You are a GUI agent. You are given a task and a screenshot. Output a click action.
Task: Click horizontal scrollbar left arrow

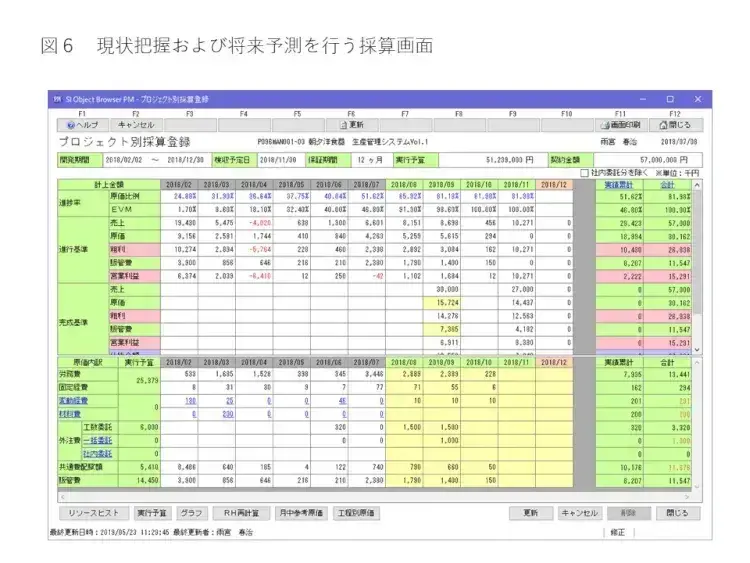[62, 497]
